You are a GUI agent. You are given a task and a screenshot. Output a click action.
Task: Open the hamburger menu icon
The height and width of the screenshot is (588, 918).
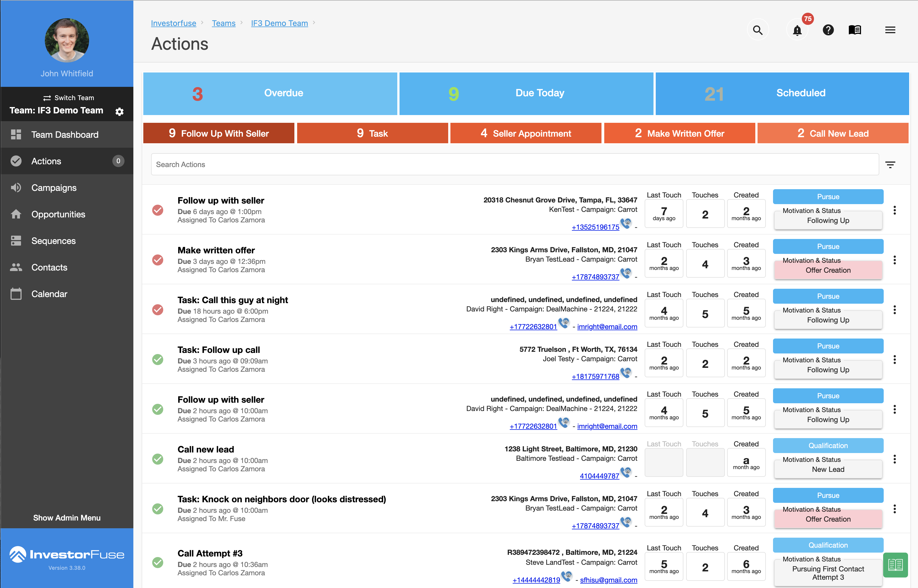pos(890,30)
